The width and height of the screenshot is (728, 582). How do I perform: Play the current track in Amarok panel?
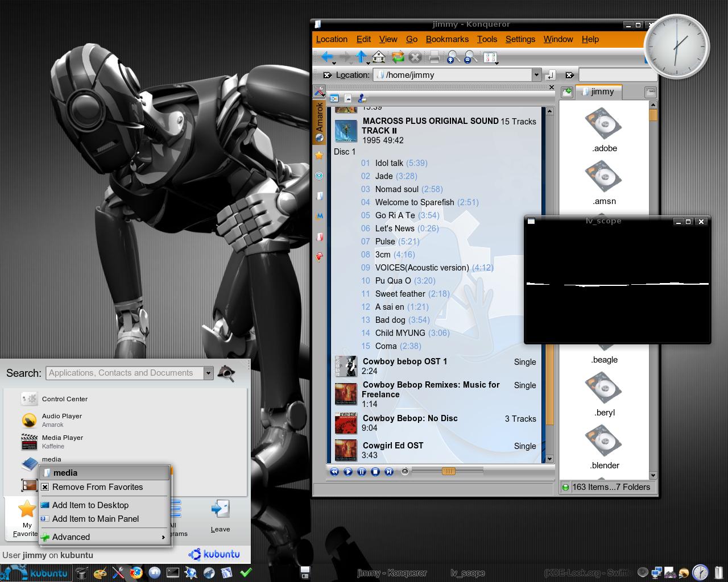[x=348, y=471]
